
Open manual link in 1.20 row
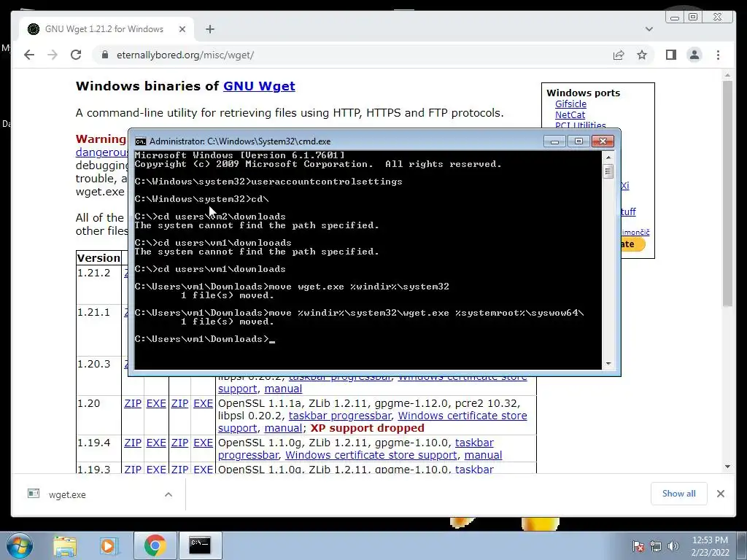click(x=283, y=428)
